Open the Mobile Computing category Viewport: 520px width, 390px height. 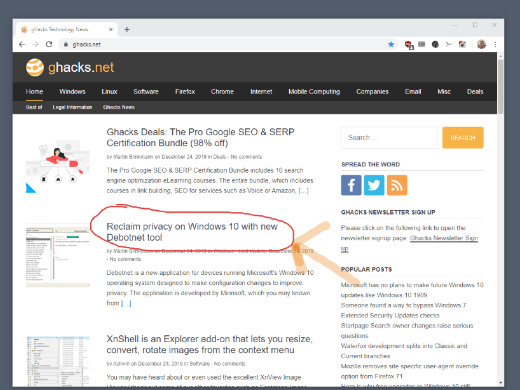[314, 91]
